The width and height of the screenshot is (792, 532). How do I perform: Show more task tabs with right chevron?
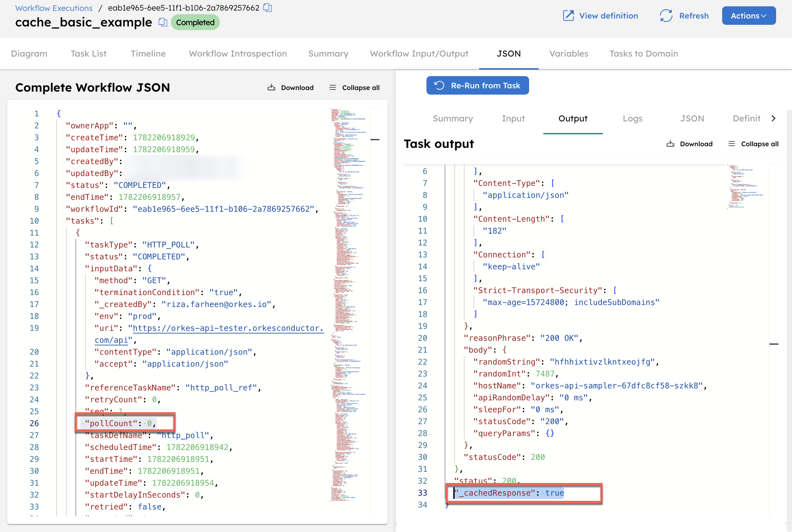(x=773, y=118)
